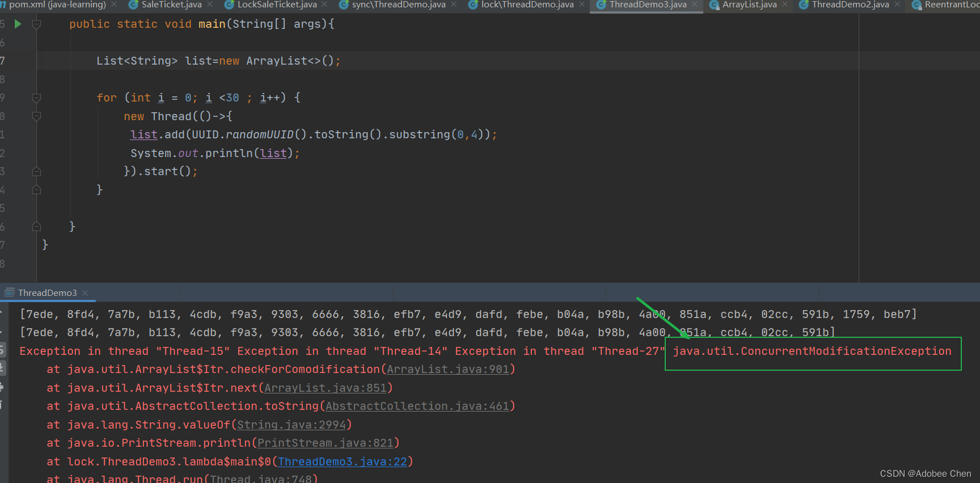Select the ThreadDemo3.java editor tab
The width and height of the screenshot is (980, 483).
tap(648, 5)
